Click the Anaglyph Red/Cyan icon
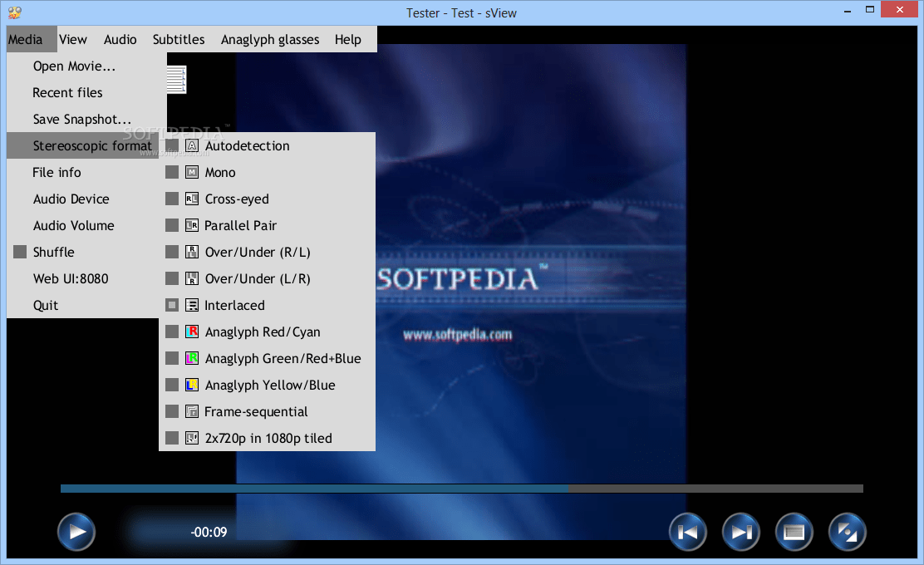Screen dimensions: 924x565 click(x=192, y=332)
